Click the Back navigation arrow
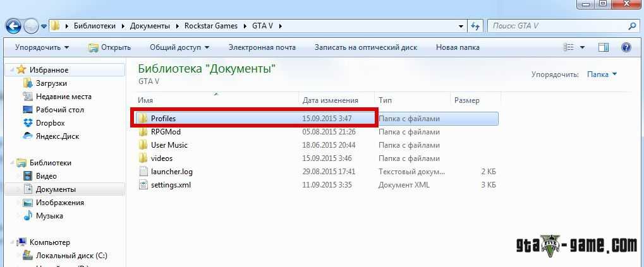The height and width of the screenshot is (267, 644). coord(13,27)
